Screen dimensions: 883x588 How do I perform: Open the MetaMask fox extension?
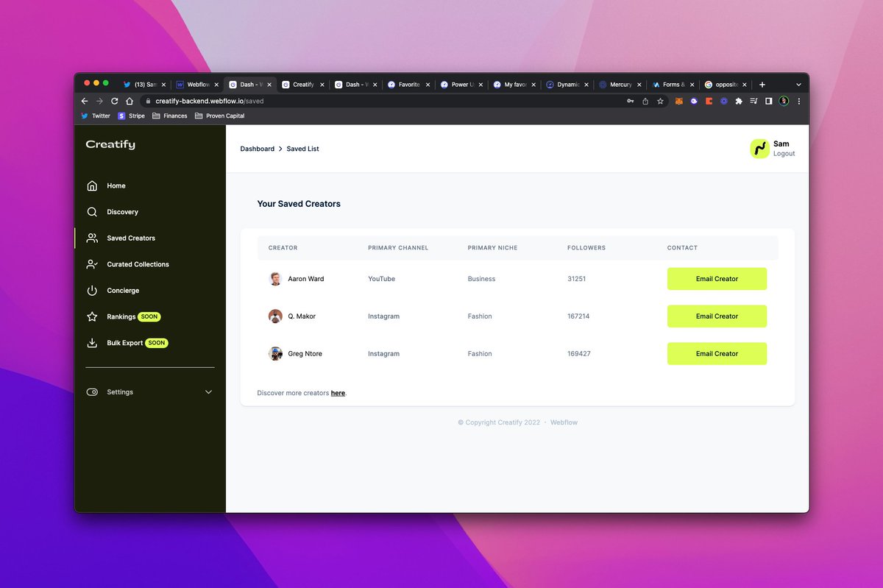coord(680,101)
